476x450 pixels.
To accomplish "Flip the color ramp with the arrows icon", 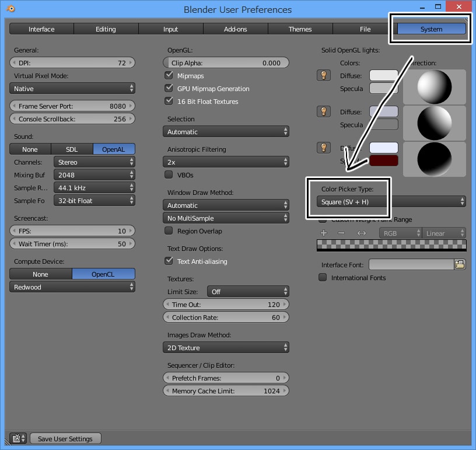I will 361,233.
